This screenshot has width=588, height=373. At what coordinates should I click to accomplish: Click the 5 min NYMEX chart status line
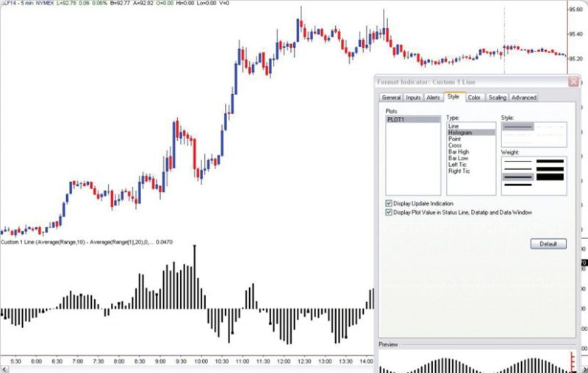pyautogui.click(x=115, y=3)
